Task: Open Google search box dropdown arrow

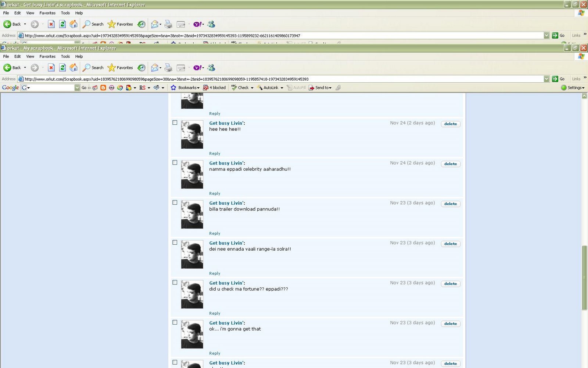Action: point(77,88)
